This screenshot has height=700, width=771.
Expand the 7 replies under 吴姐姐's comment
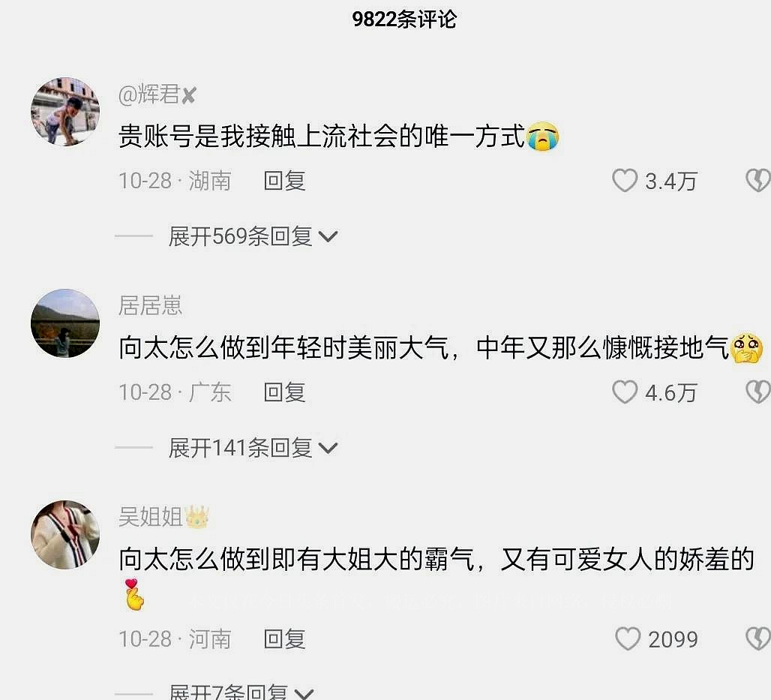[241, 692]
